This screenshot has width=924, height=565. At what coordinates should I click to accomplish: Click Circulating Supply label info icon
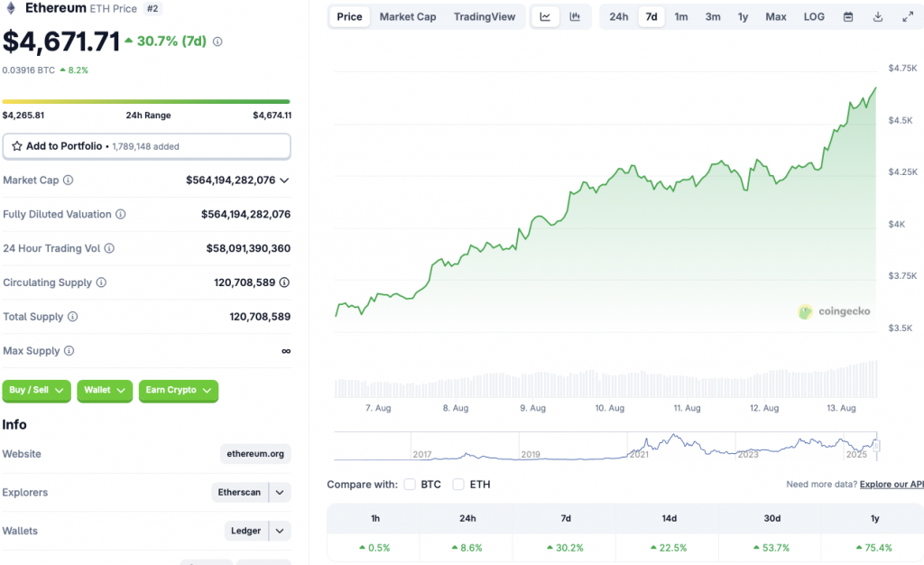coord(101,282)
